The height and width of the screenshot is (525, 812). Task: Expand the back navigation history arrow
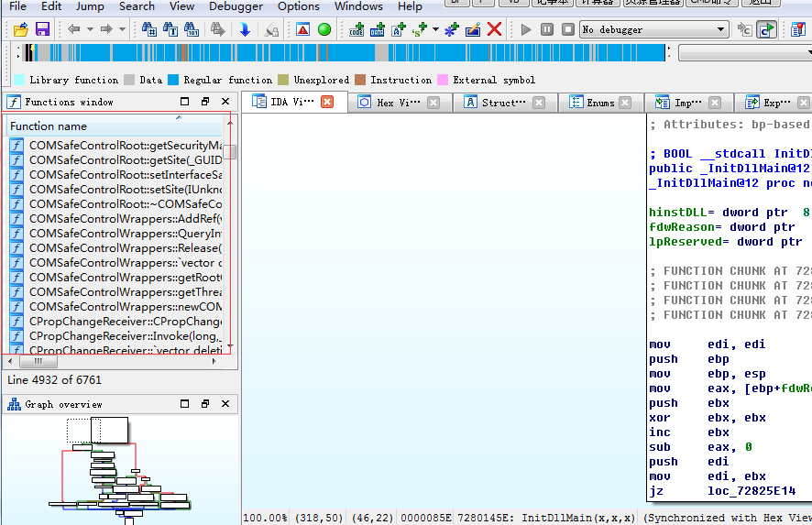[89, 29]
